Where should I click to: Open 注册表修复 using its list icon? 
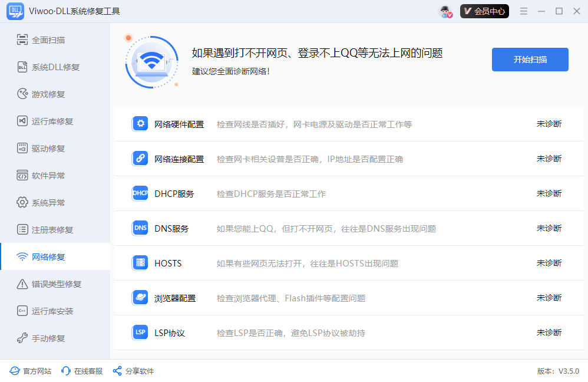(22, 229)
